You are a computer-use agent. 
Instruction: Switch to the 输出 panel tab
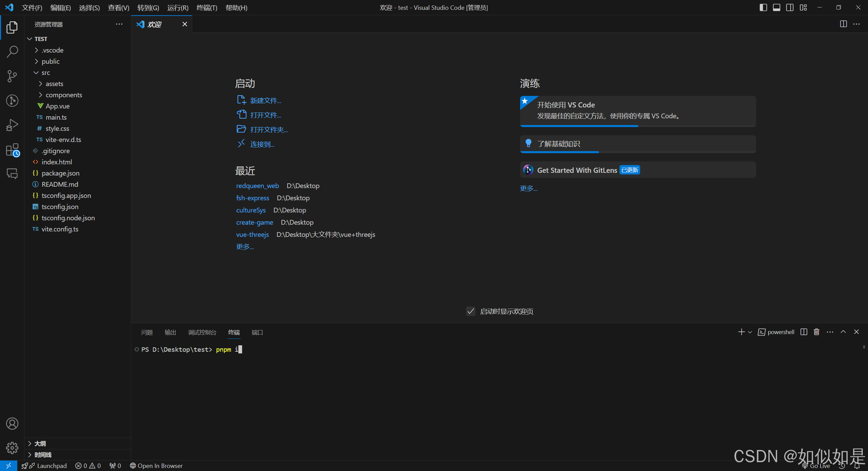[170, 332]
